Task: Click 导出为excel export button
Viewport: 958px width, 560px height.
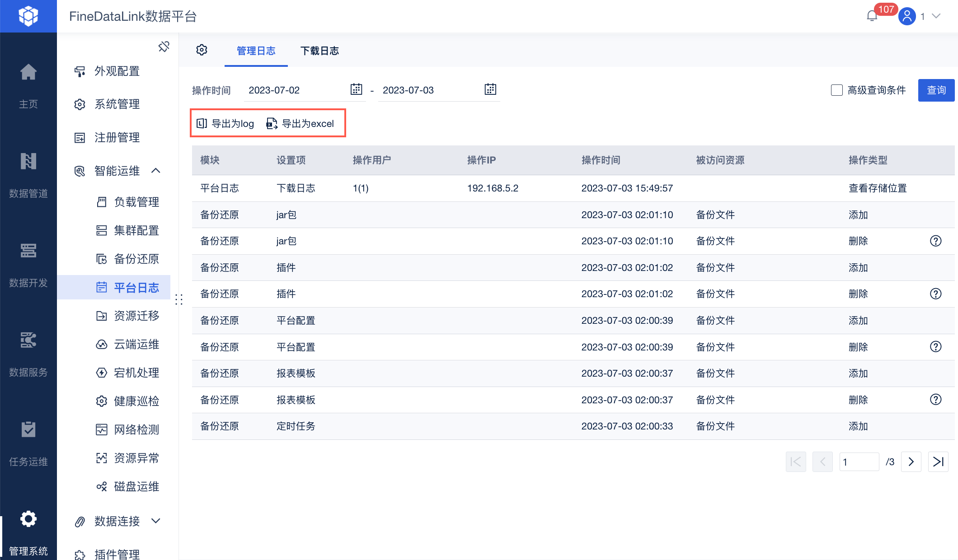Action: pos(301,123)
